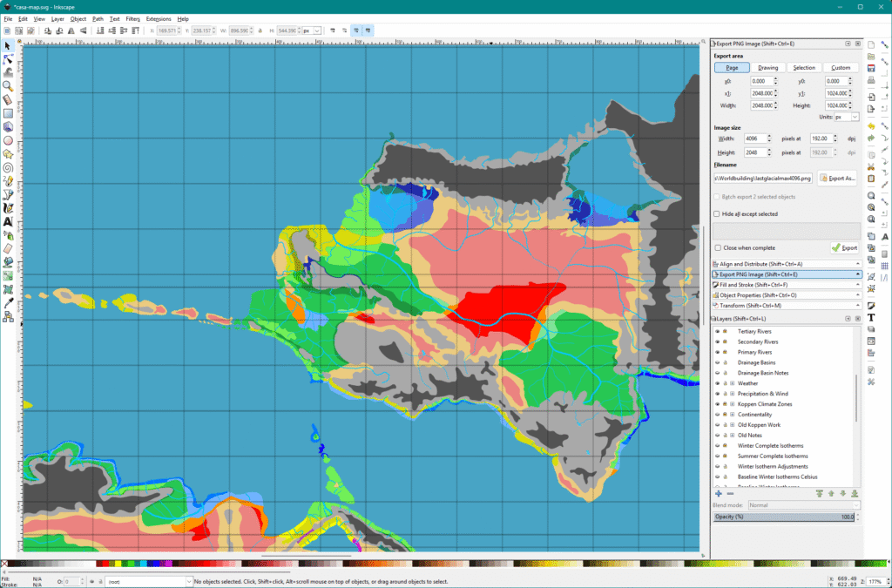
Task: Expand the Precipitation & Wind layer group
Action: click(x=732, y=394)
